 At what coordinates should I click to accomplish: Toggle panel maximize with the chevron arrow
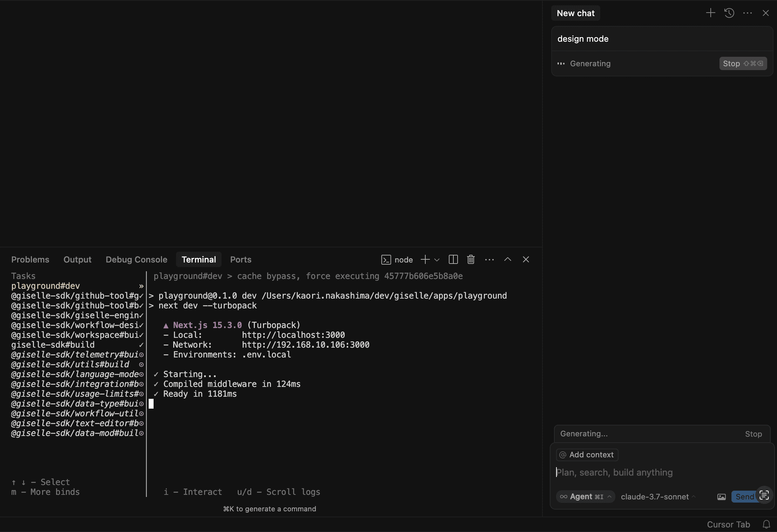point(508,259)
